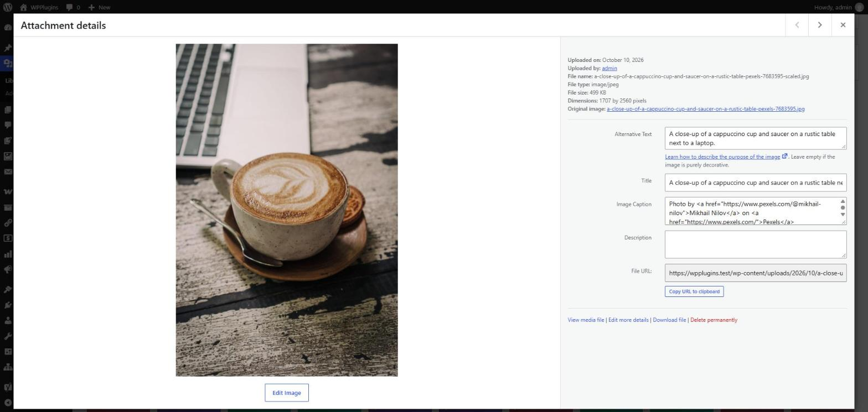The image size is (868, 412).
Task: Click the upload date October 10, 2026
Action: tap(623, 60)
